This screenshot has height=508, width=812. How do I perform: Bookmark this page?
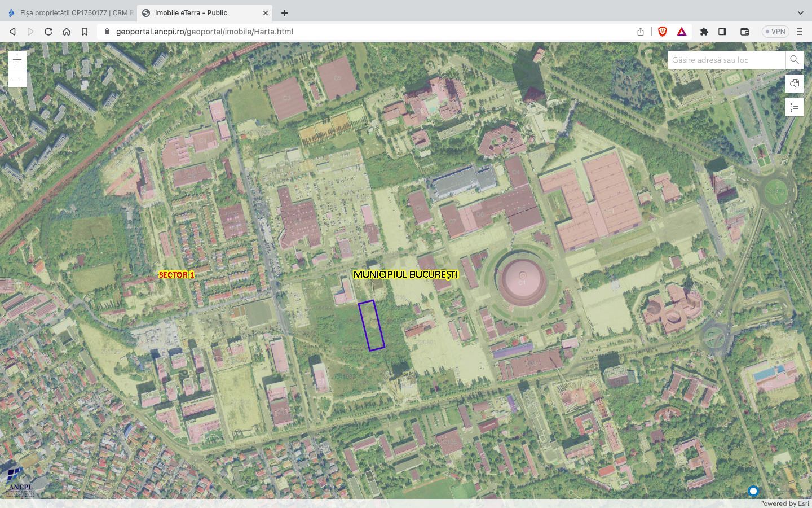(85, 32)
